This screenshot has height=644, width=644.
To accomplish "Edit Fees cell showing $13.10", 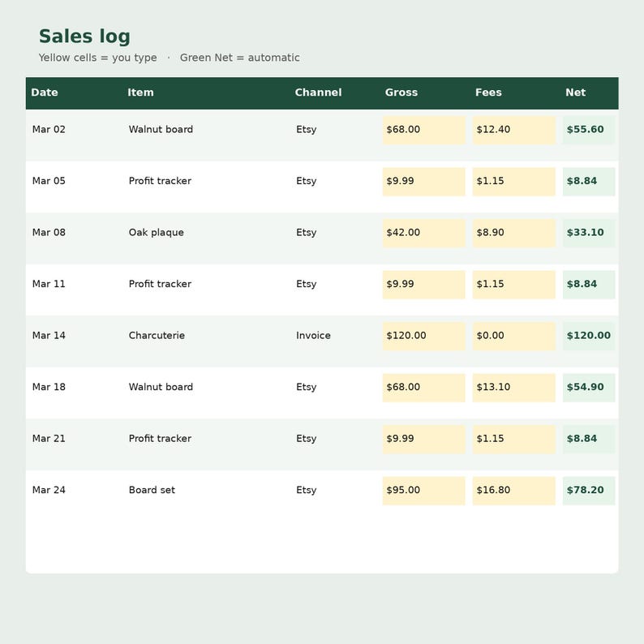I will tap(513, 388).
